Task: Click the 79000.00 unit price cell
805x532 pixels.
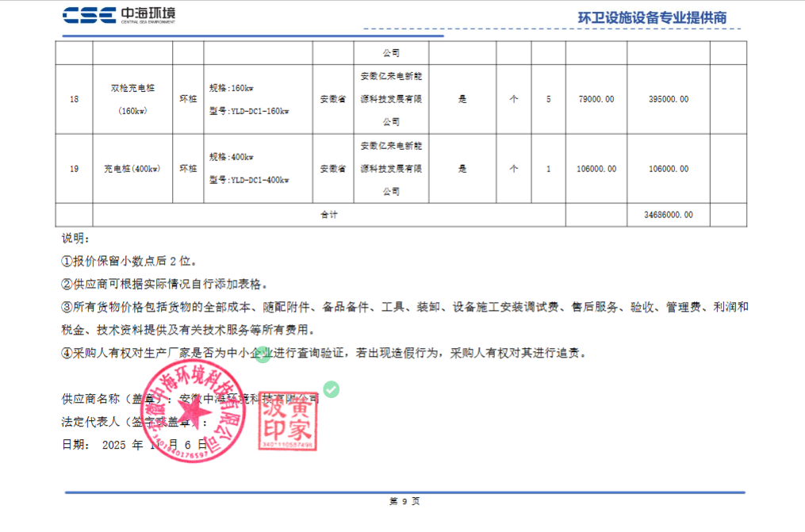Action: [596, 99]
